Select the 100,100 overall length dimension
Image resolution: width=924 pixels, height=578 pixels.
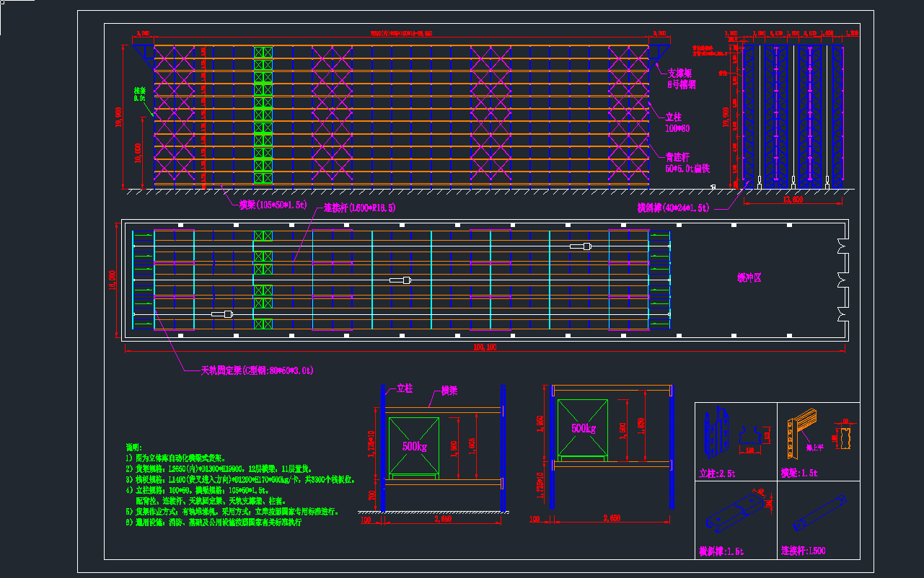tap(485, 347)
